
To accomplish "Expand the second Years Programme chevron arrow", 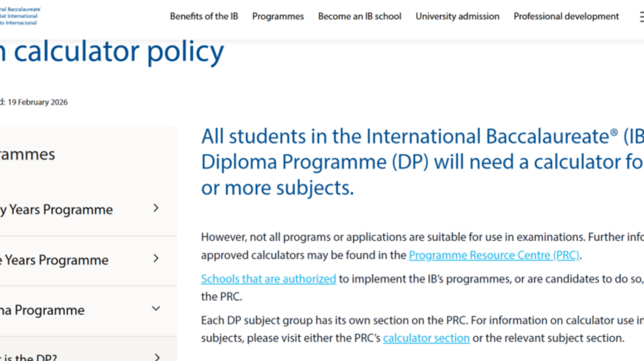I will pos(156,259).
